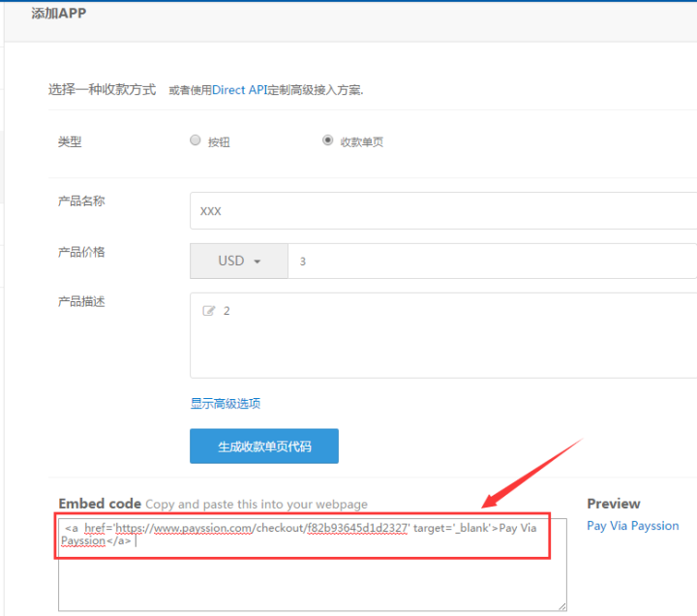This screenshot has width=697, height=616.
Task: Click 'Copy and paste this into your webpage' text
Action: [x=257, y=505]
